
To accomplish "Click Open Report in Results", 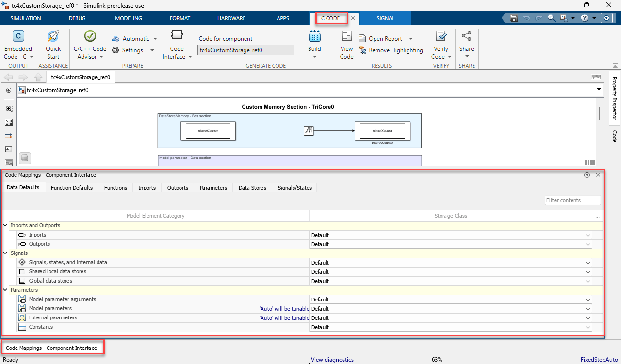I will pos(386,38).
